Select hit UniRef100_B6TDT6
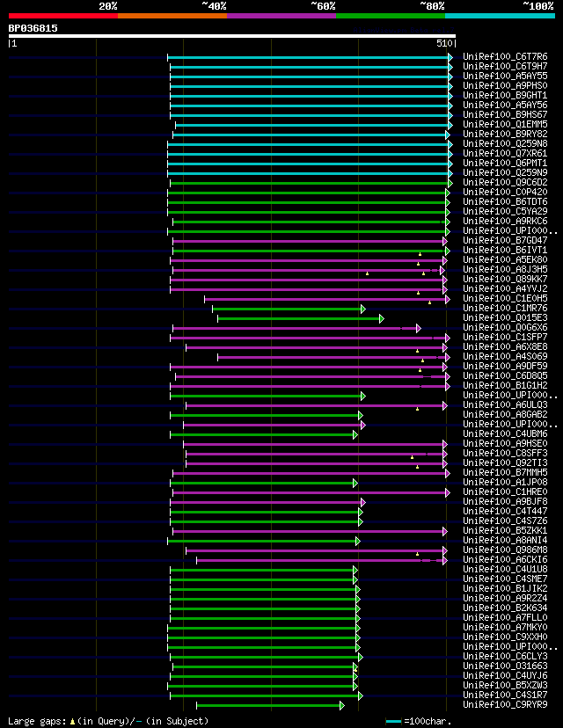This screenshot has width=563, height=728. [505, 202]
